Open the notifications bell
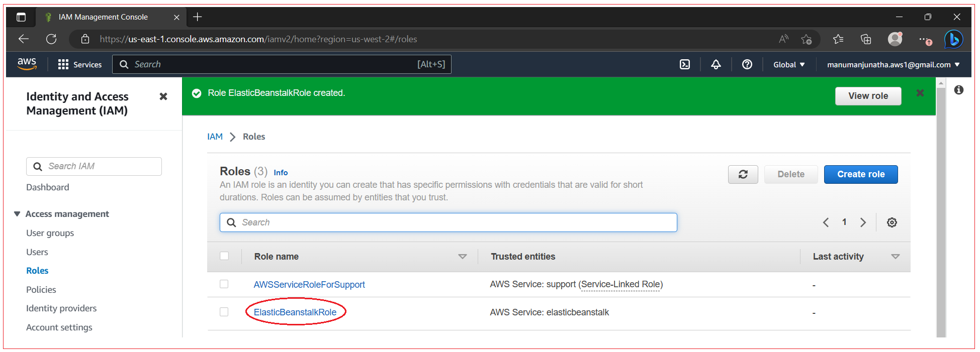Image resolution: width=980 pixels, height=352 pixels. pyautogui.click(x=716, y=64)
